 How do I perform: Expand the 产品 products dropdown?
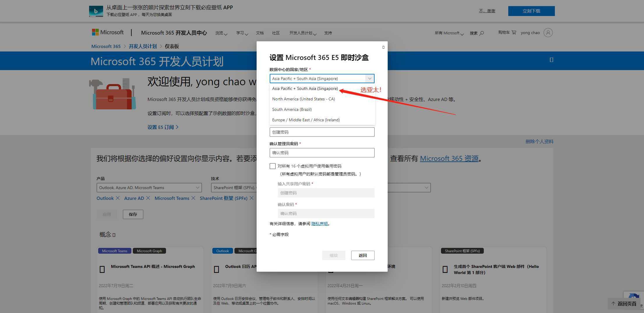pos(149,188)
